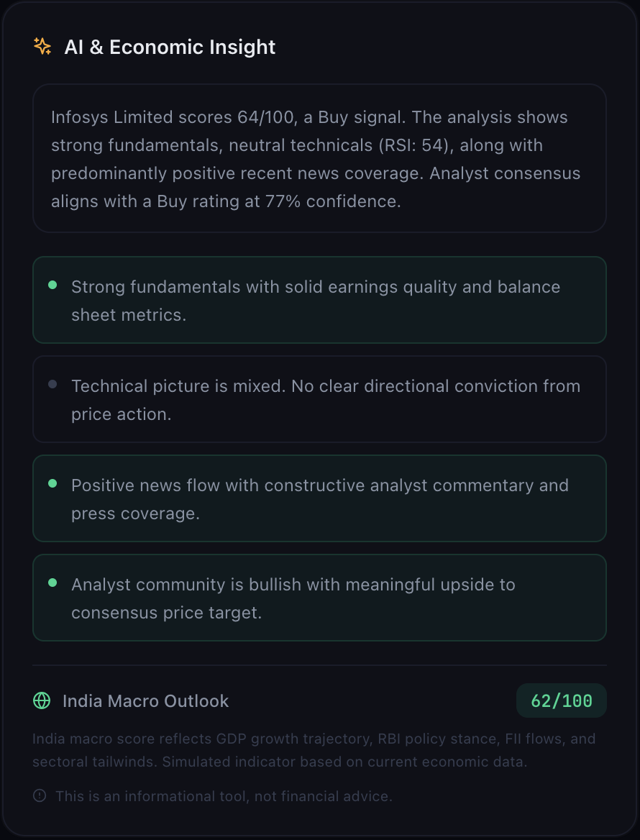The image size is (640, 840).
Task: Click the gray dot on technical picture insight
Action: (x=53, y=384)
